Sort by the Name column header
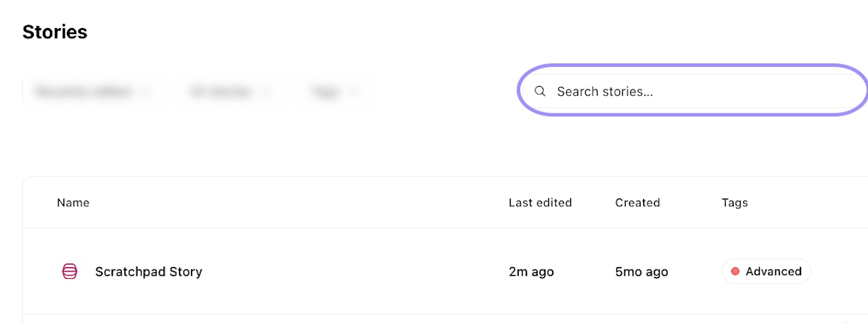The width and height of the screenshot is (868, 323). (x=73, y=203)
